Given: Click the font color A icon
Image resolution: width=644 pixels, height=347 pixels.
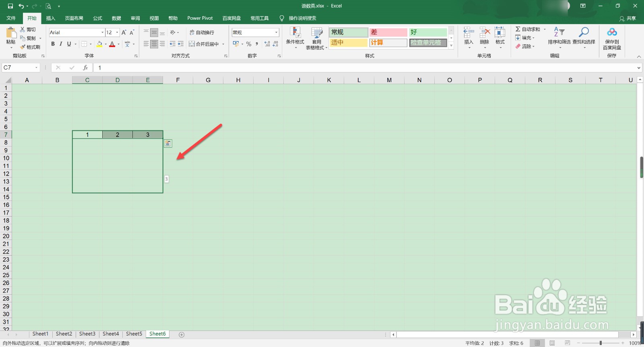Looking at the screenshot, I should (x=112, y=44).
